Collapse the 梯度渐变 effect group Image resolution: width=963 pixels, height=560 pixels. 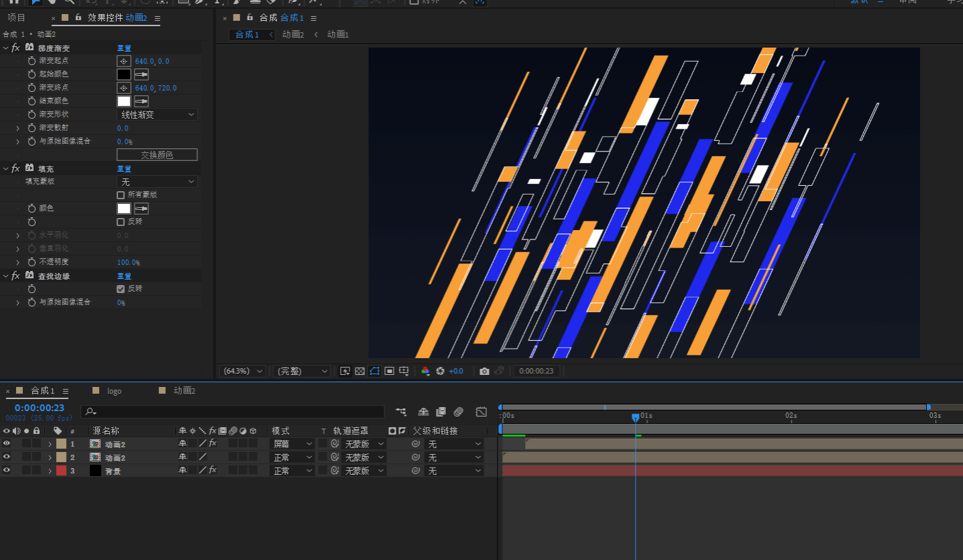[5, 48]
